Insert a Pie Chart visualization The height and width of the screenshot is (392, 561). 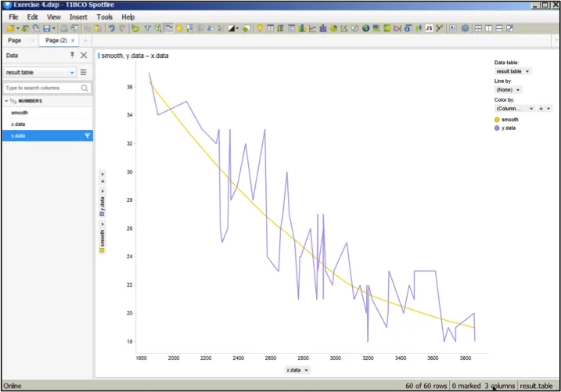click(334, 28)
